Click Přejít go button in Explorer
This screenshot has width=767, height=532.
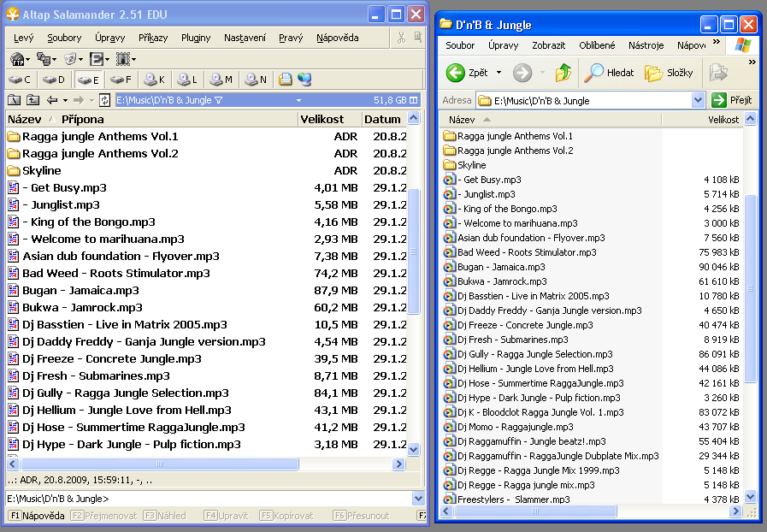pos(732,101)
